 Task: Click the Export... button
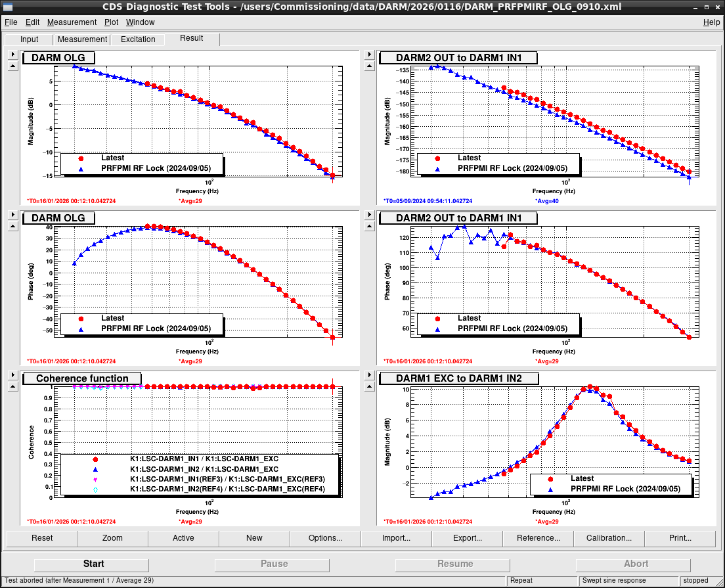pos(467,538)
